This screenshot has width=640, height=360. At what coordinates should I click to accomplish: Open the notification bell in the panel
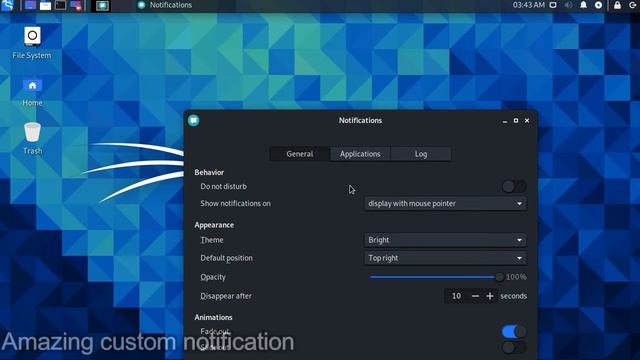(x=583, y=5)
